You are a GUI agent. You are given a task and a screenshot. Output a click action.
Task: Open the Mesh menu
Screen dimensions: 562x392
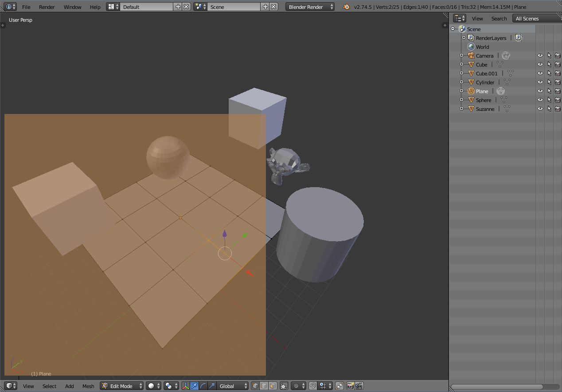click(88, 386)
